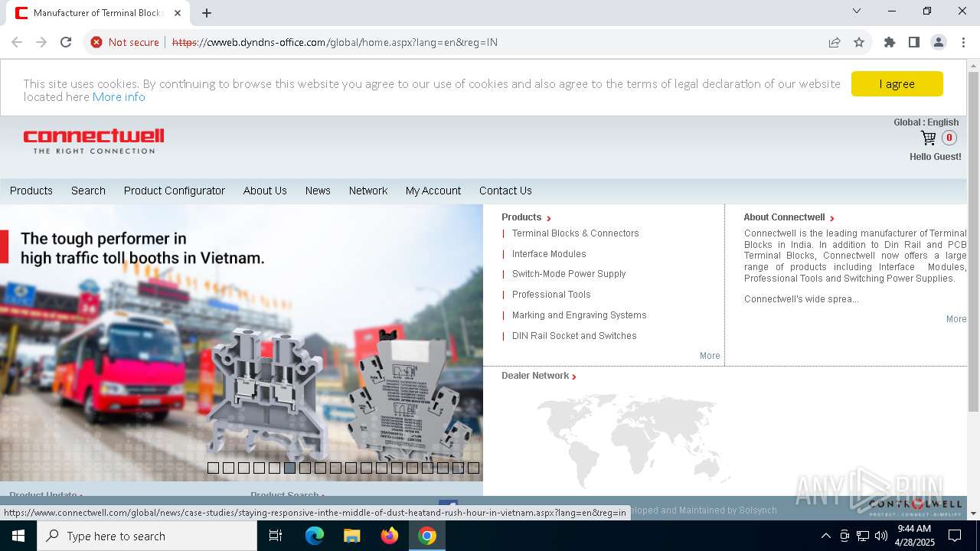
Task: Click the Hello Guest! greeting
Action: coord(935,157)
